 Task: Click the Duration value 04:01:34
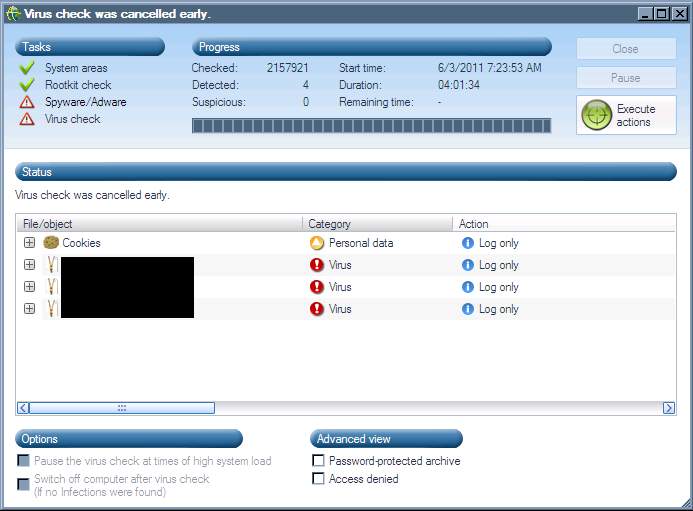(x=459, y=84)
